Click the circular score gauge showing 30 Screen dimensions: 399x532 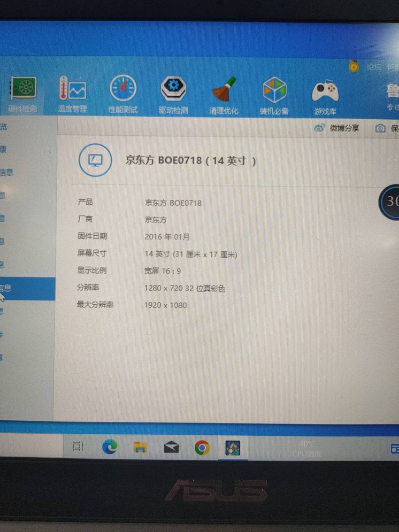click(390, 202)
